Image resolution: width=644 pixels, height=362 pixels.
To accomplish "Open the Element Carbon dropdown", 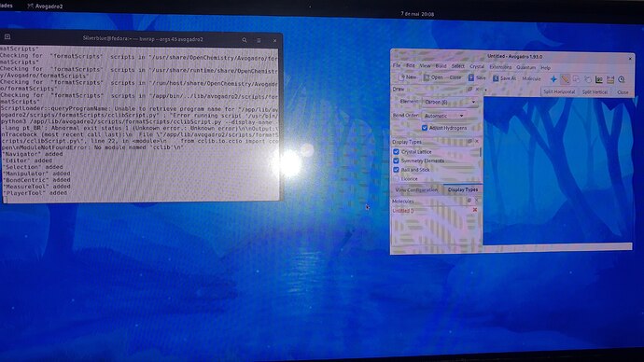I will [x=450, y=102].
